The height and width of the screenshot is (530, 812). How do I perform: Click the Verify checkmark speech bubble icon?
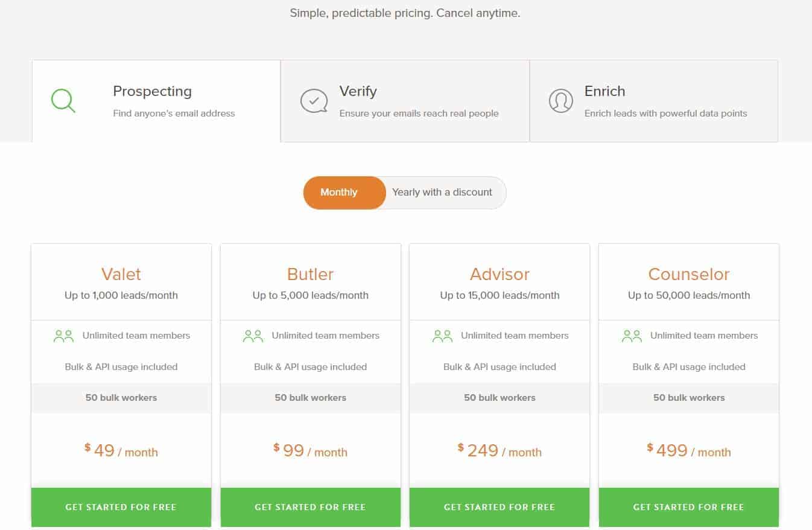[x=314, y=101]
